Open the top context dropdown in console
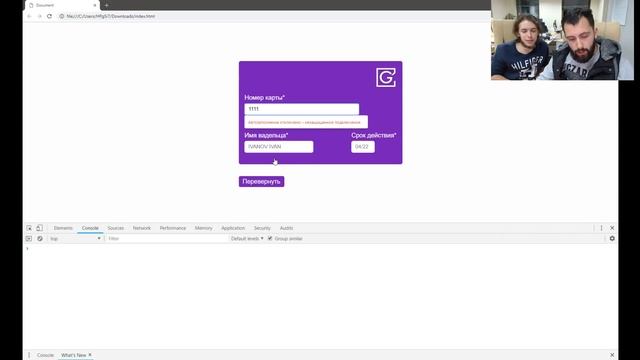The height and width of the screenshot is (360, 640). point(75,239)
